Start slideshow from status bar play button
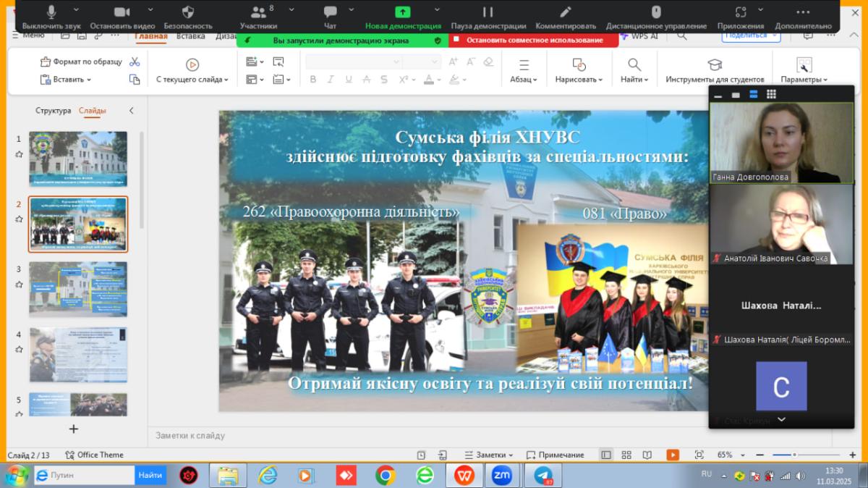The image size is (868, 488). click(x=673, y=455)
